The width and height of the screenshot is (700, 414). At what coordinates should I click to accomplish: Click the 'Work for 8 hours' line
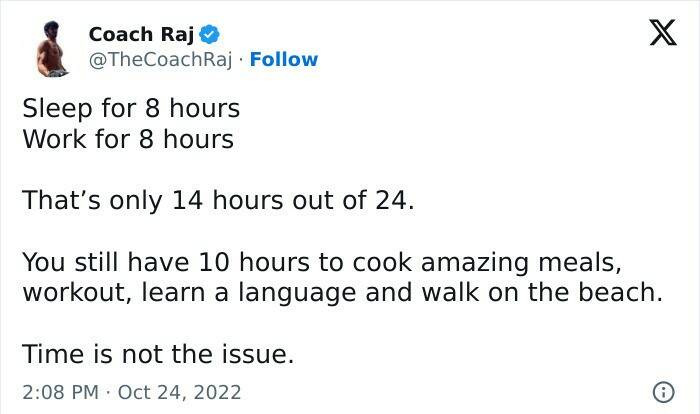coord(127,139)
